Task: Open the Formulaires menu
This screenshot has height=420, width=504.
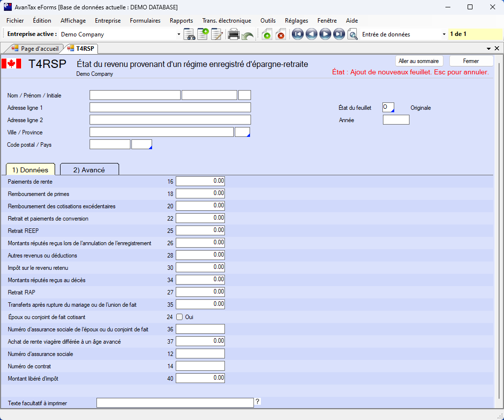Action: 145,21
